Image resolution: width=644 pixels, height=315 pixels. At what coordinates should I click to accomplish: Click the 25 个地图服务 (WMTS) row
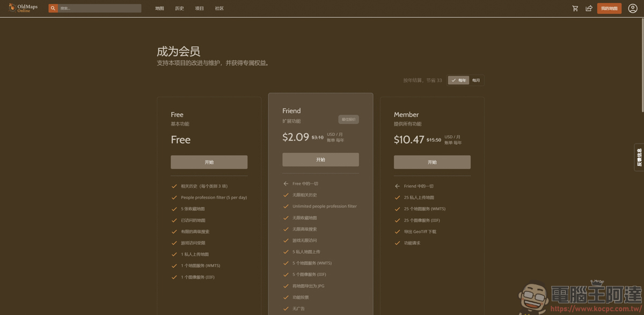425,209
